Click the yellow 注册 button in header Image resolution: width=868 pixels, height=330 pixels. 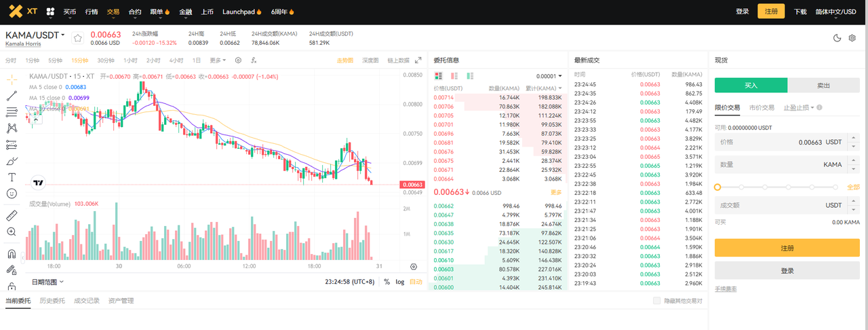click(771, 12)
